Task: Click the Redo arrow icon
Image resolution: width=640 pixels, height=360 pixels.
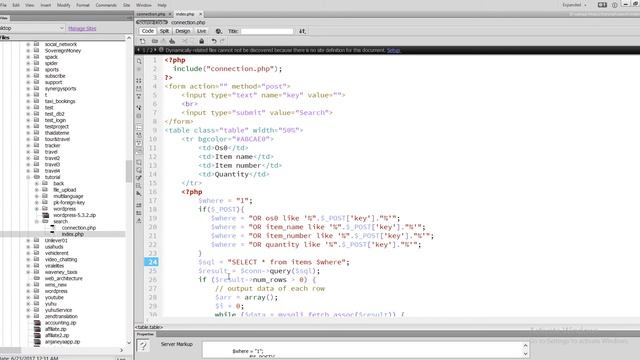Action: [x=222, y=41]
